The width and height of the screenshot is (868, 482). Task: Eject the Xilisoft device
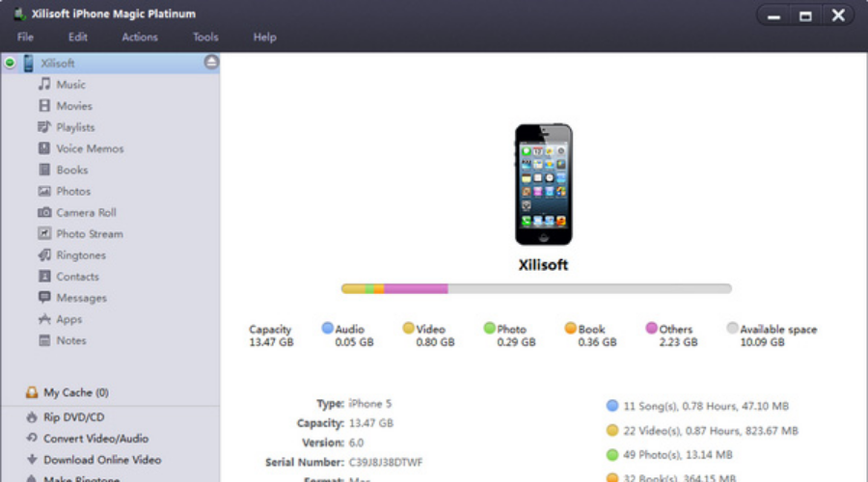coord(211,62)
